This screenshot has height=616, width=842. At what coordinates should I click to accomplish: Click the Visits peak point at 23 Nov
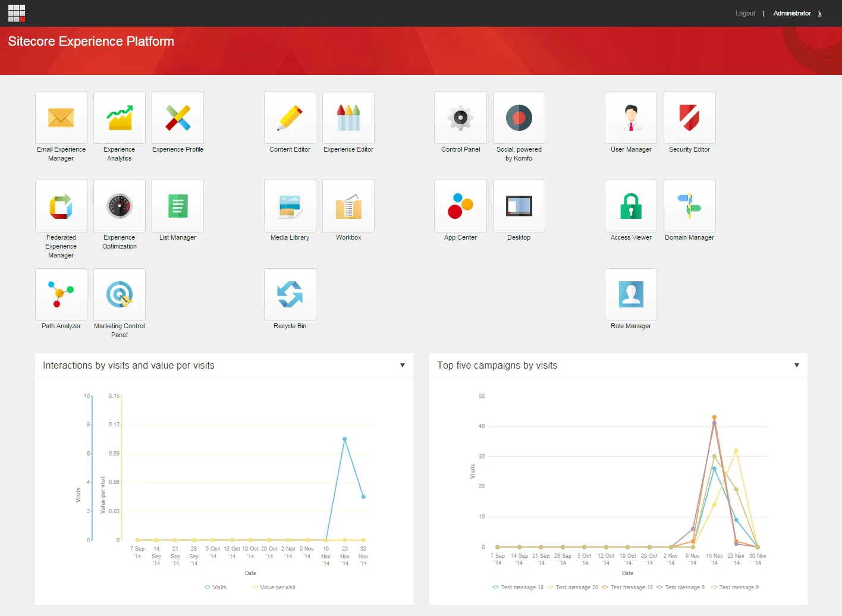pyautogui.click(x=345, y=439)
